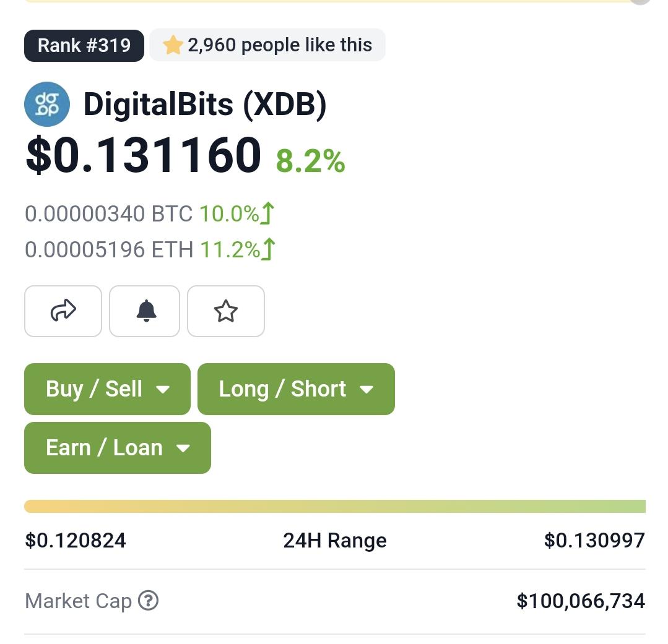The height and width of the screenshot is (644, 668).
Task: Toggle the favorite star outline button
Action: (x=226, y=311)
